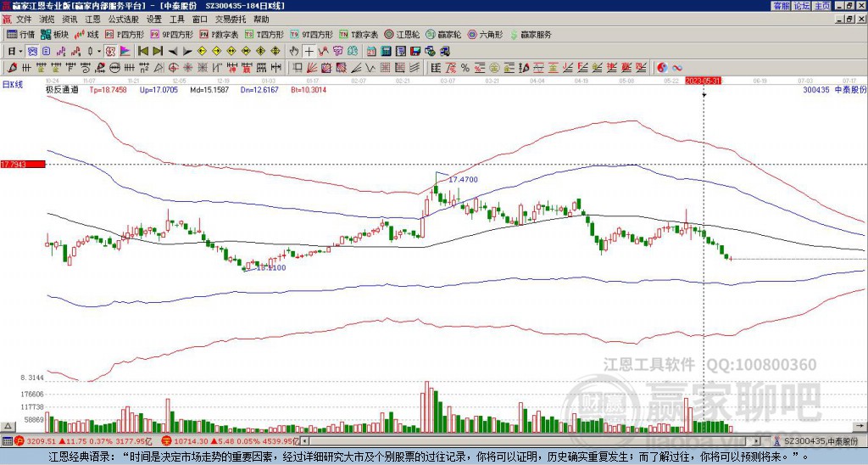Click the red 2023-05-31 date marker

click(x=703, y=81)
